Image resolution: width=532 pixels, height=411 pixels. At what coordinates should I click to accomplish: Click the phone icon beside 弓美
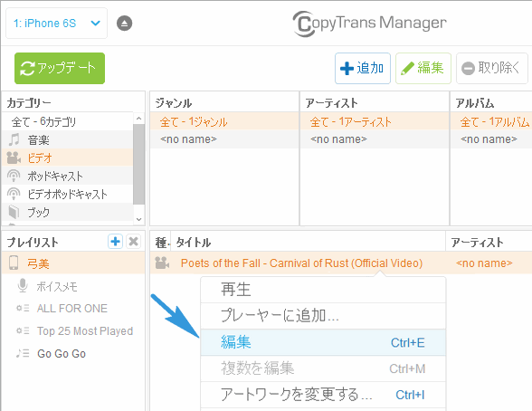[14, 263]
